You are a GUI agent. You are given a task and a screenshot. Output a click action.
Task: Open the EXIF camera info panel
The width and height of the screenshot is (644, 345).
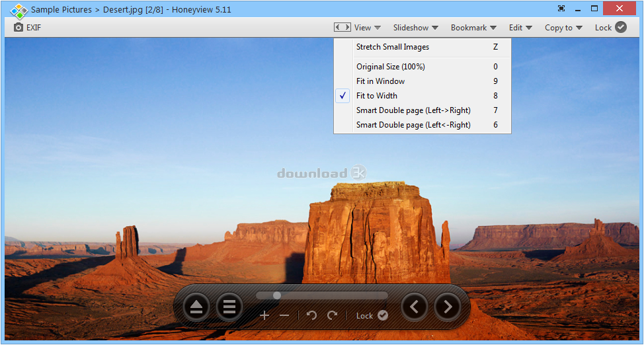click(27, 28)
